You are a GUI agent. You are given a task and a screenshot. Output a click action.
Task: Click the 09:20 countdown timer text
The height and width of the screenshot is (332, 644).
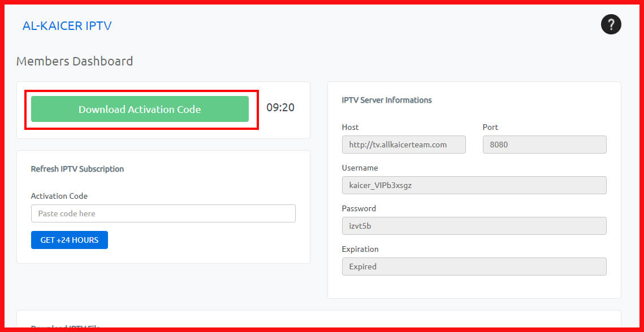click(x=280, y=108)
